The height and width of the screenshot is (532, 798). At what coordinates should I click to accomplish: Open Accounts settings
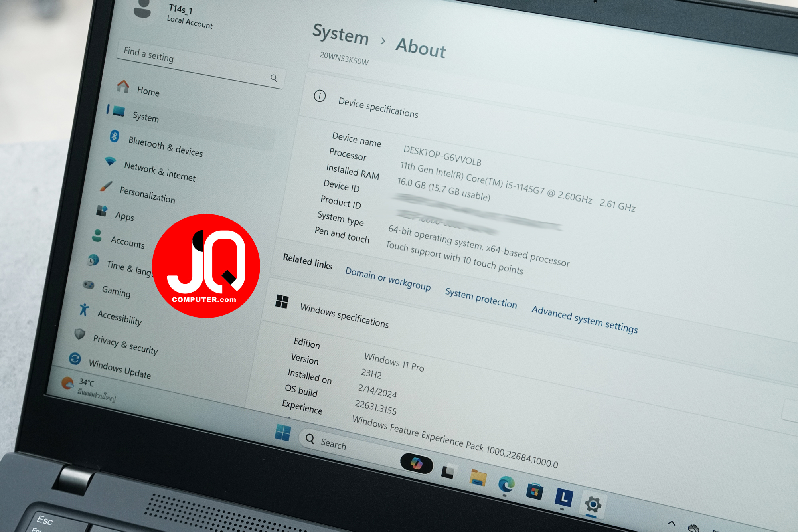(127, 242)
